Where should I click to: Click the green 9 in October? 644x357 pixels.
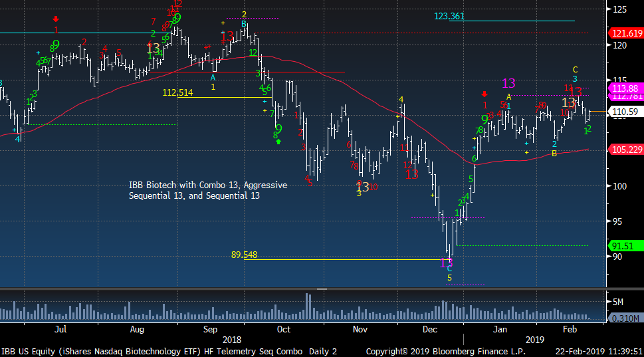pyautogui.click(x=279, y=129)
